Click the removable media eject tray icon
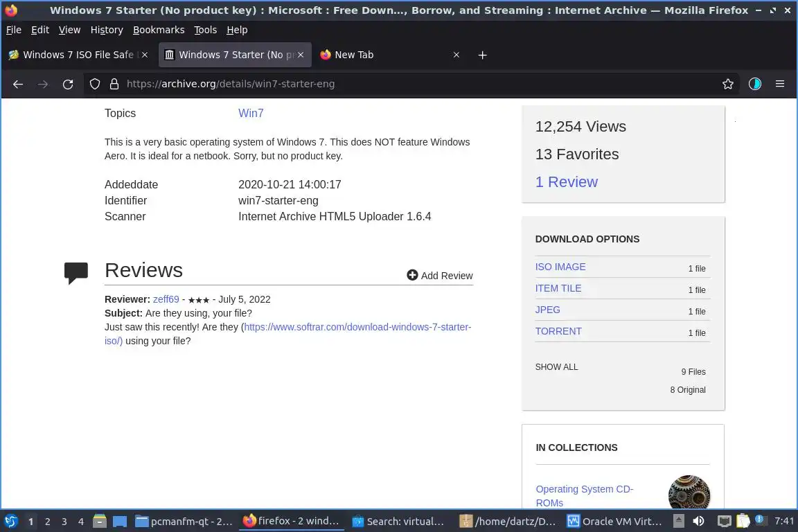The image size is (798, 532). click(x=678, y=521)
